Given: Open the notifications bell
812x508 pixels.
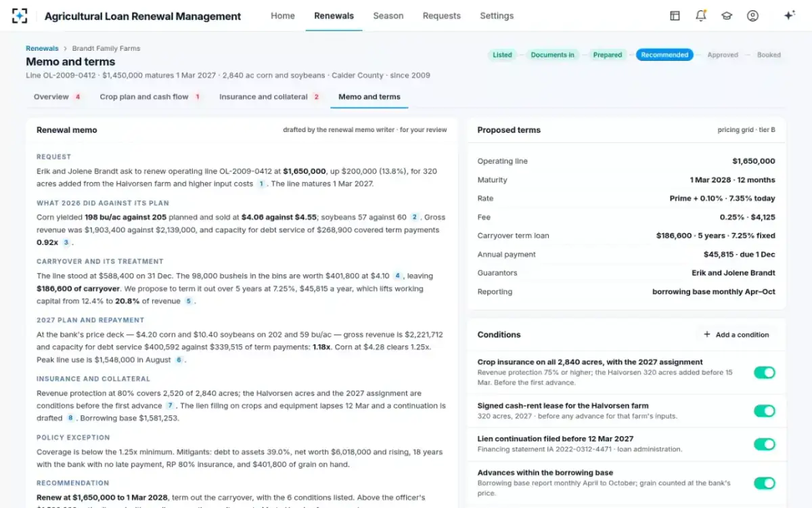Looking at the screenshot, I should [701, 16].
